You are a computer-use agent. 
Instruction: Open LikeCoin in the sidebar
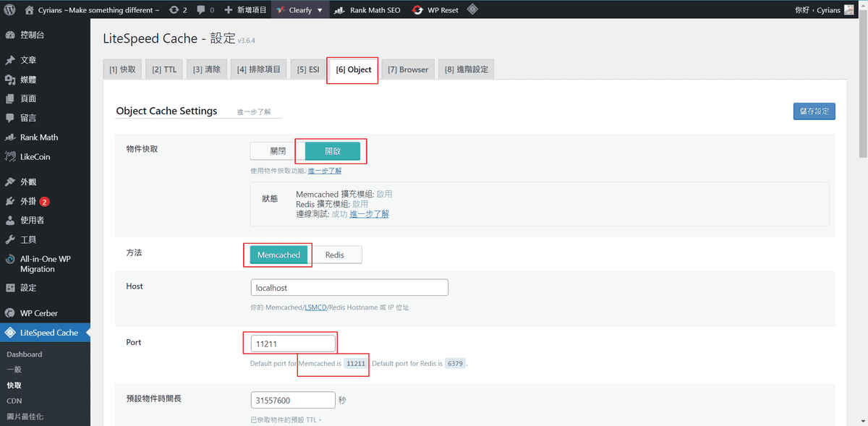click(45, 157)
